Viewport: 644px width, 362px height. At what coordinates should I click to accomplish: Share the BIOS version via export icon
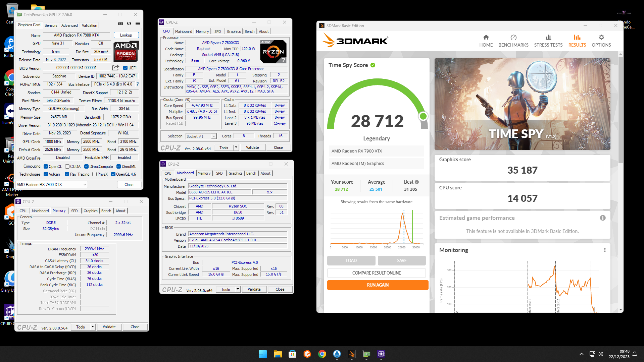116,68
